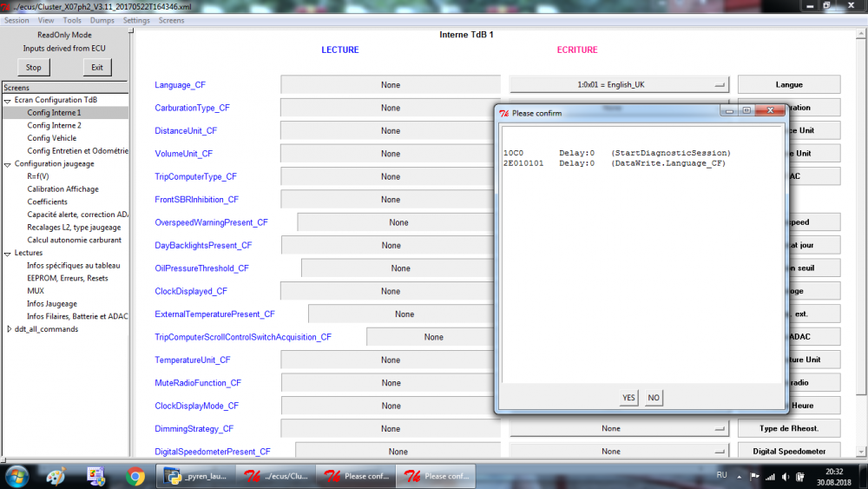Expand the ddt_all_commands tree node
Image resolution: width=868 pixels, height=489 pixels.
pos(9,329)
